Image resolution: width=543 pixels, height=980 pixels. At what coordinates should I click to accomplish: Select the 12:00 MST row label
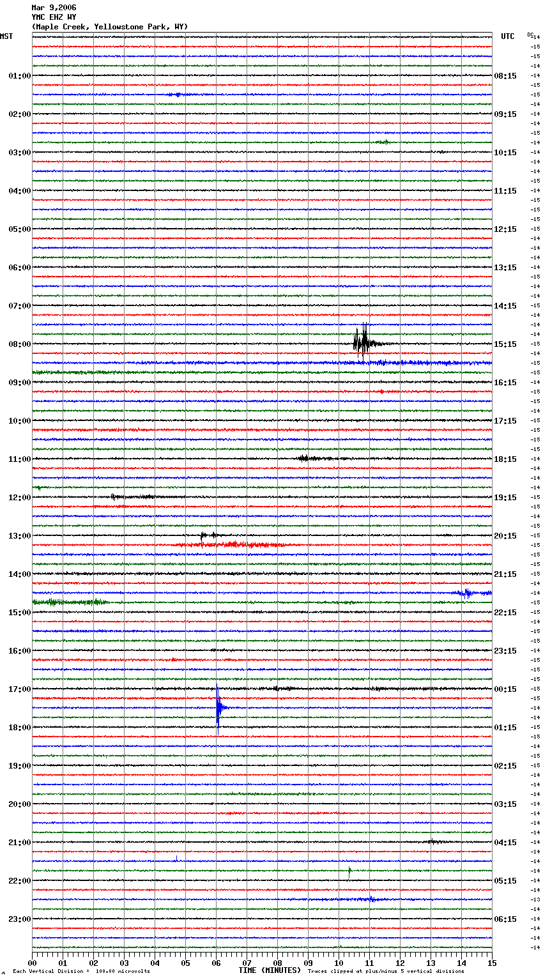(x=20, y=498)
